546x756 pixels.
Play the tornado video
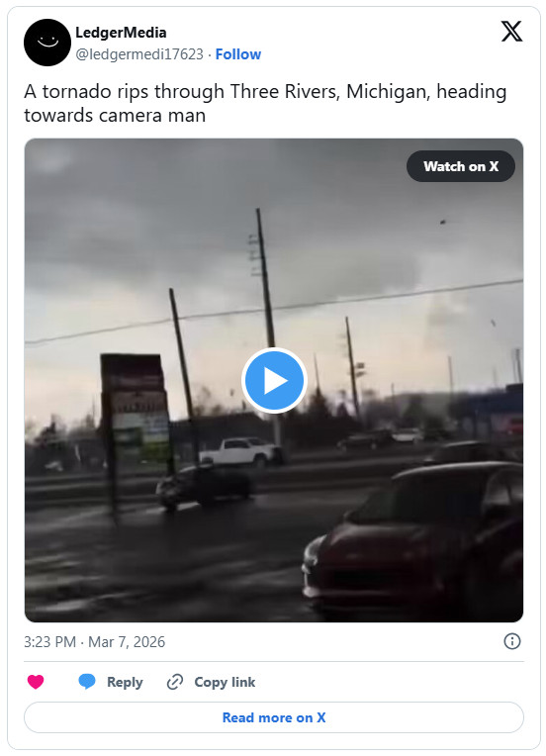[x=274, y=380]
